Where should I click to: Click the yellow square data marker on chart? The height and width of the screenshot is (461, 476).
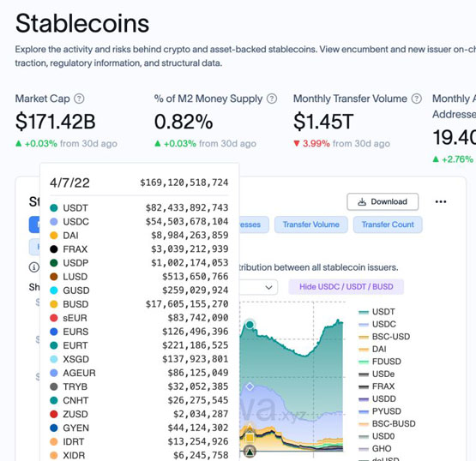click(x=250, y=437)
